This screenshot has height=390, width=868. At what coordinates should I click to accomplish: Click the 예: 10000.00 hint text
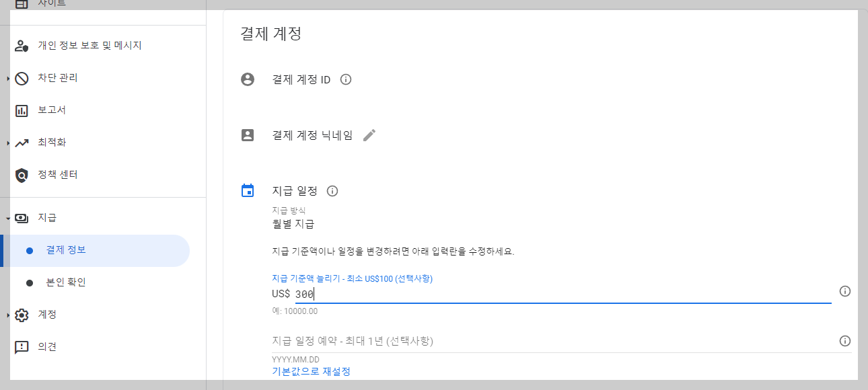click(x=295, y=311)
